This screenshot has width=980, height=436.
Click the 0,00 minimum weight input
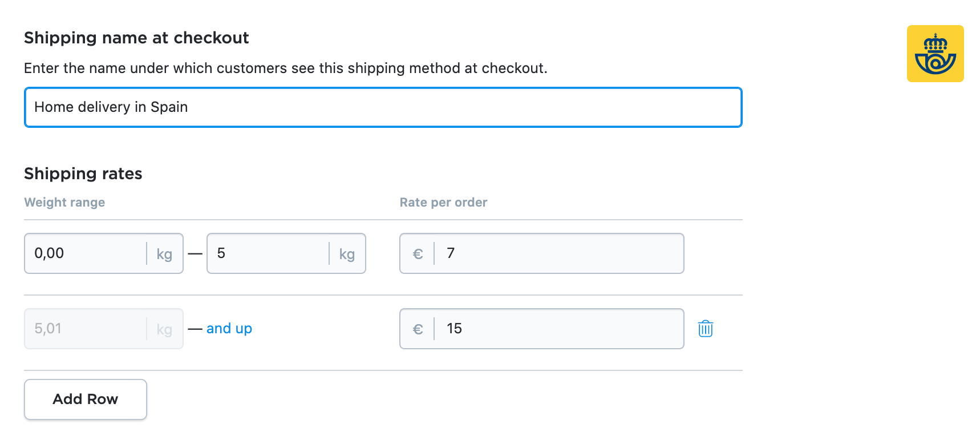point(86,253)
